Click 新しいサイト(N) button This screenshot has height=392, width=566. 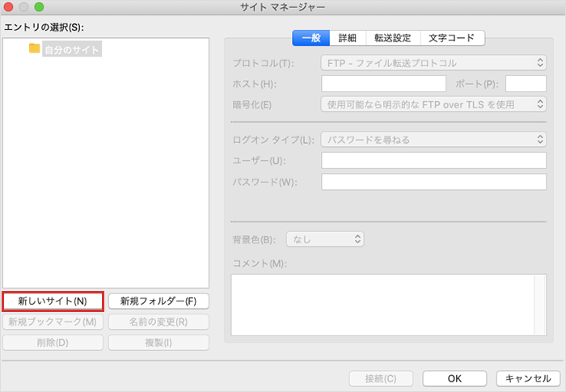pos(53,301)
